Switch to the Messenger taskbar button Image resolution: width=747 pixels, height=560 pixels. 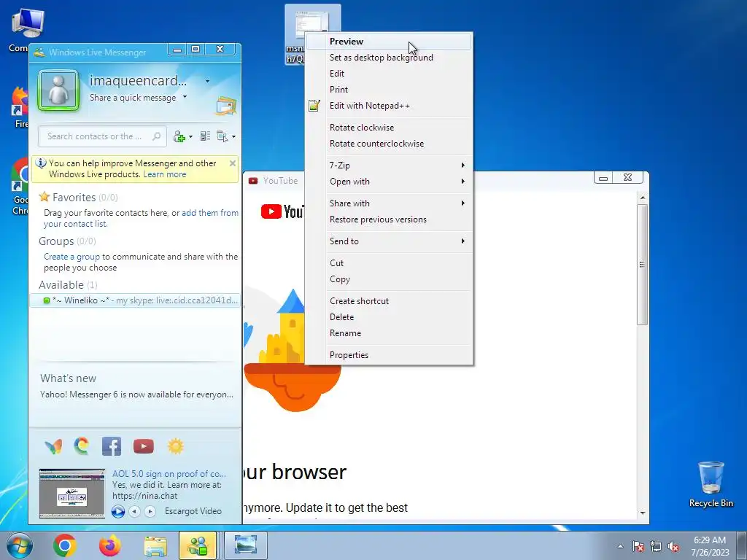tap(198, 545)
